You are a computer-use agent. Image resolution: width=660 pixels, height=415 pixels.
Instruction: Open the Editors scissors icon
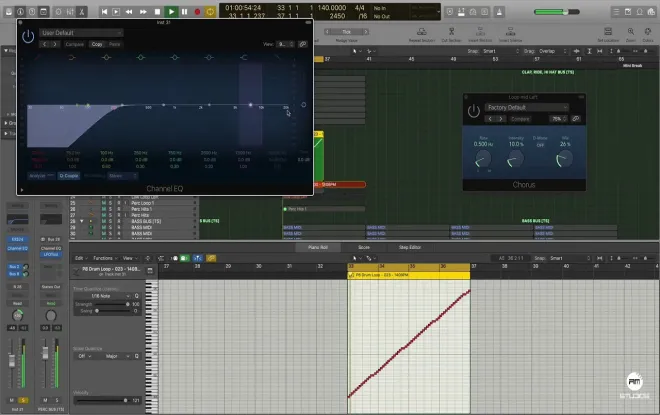82,12
